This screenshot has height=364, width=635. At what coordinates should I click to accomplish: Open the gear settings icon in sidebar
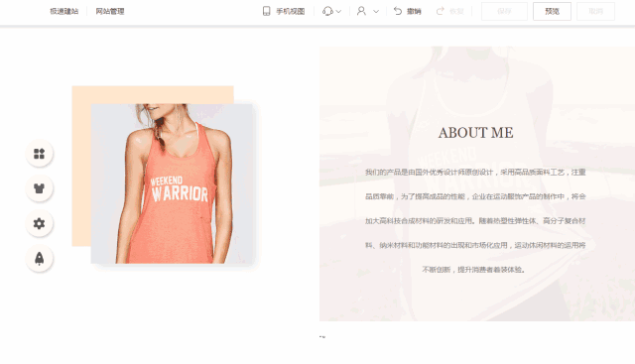tap(40, 223)
